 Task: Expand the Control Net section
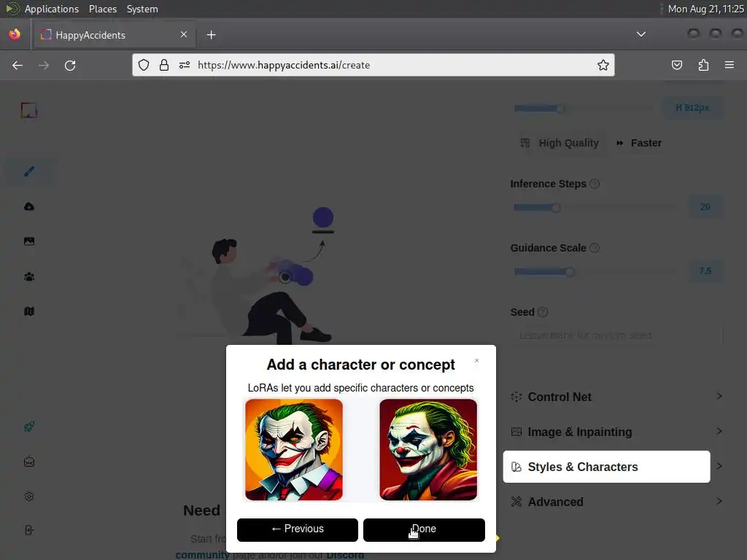pos(616,397)
